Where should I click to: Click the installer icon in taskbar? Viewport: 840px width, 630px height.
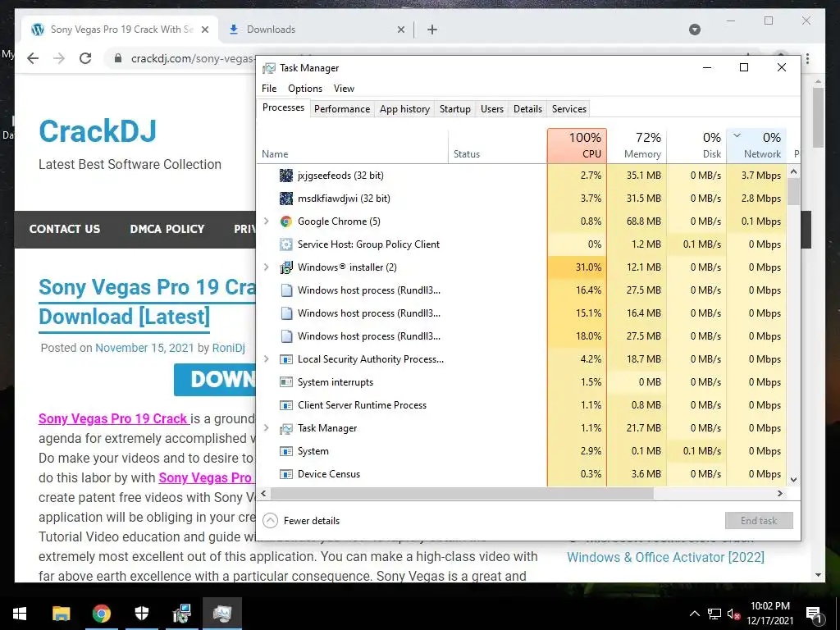pyautogui.click(x=182, y=614)
